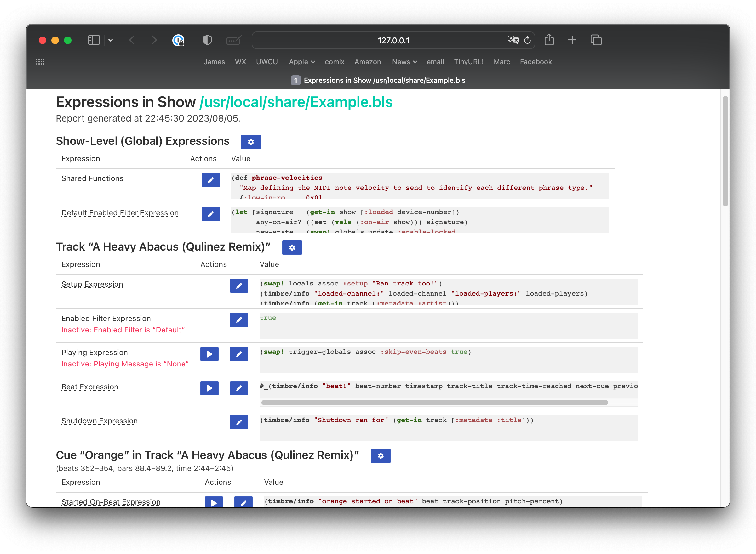Click the 127.0.0.1 address field
756x554 pixels.
[393, 40]
